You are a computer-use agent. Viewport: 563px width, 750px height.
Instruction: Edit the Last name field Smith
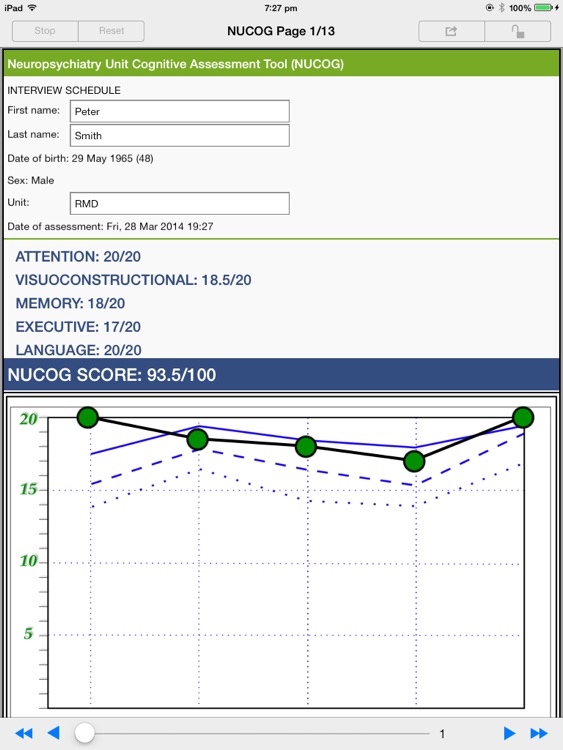179,135
